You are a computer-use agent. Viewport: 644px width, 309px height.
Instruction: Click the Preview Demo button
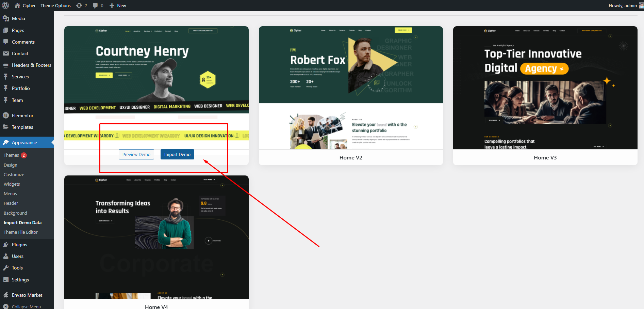(136, 154)
